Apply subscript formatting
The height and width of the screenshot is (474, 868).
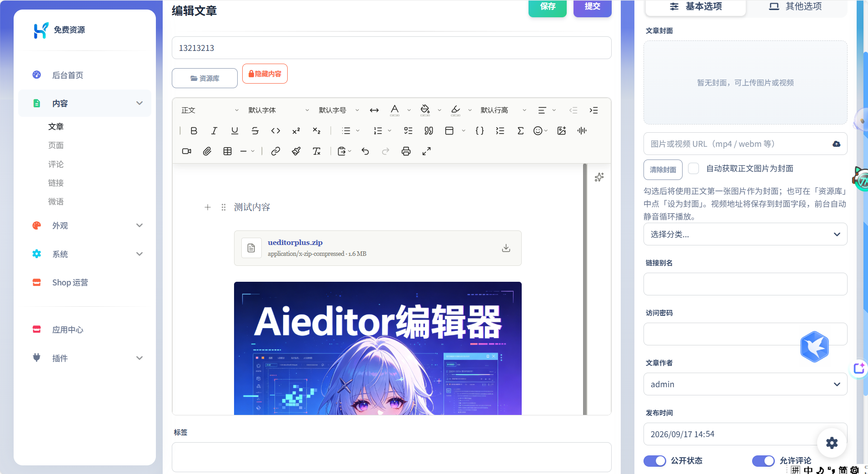pyautogui.click(x=317, y=131)
